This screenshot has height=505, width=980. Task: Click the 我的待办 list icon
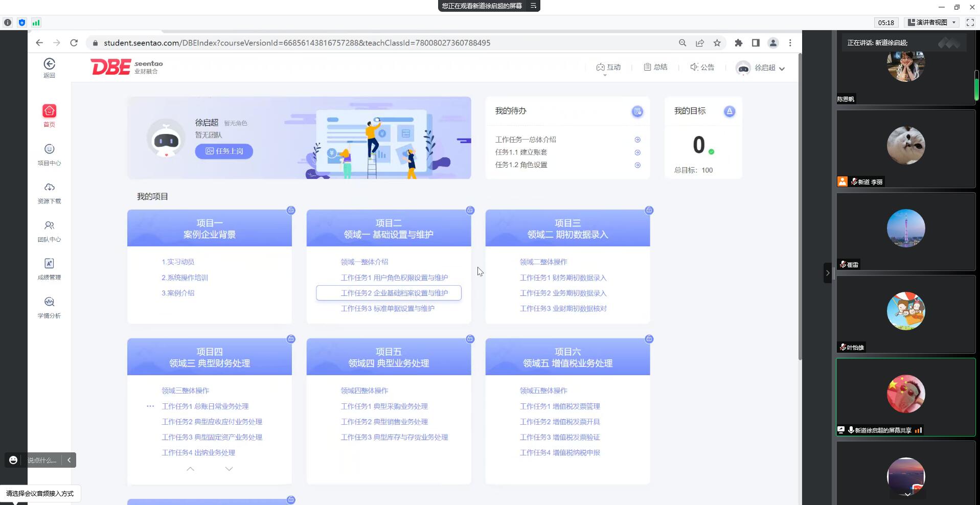(637, 111)
